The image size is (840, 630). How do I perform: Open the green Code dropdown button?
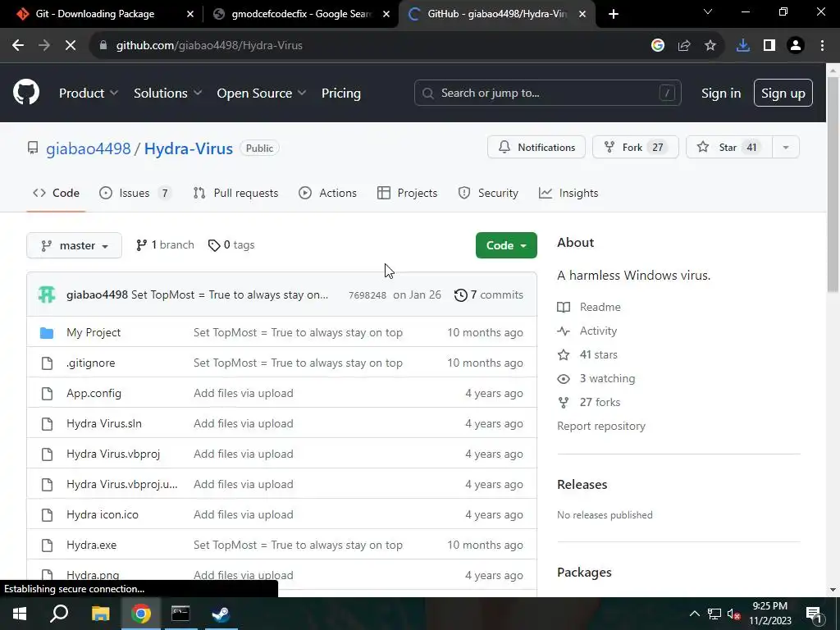pyautogui.click(x=506, y=245)
